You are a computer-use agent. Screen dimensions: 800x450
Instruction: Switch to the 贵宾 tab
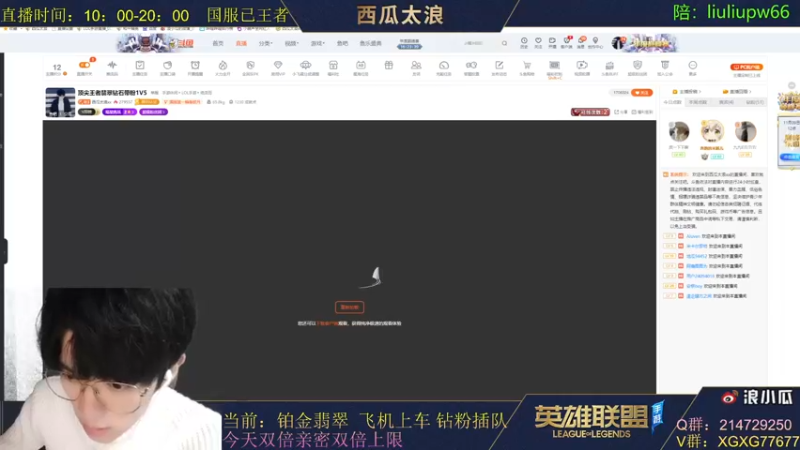(727, 103)
